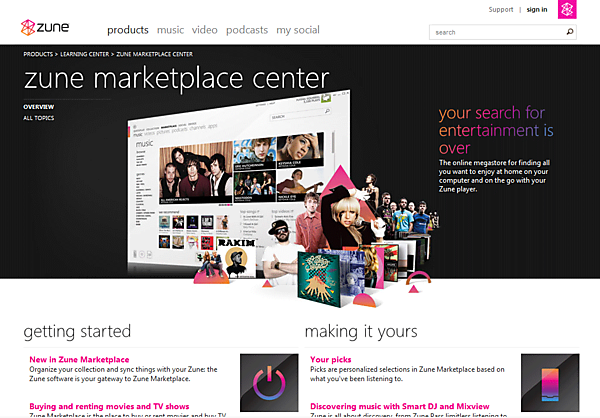Click Learning Center breadcrumb link
The width and height of the screenshot is (600, 418).
85,54
